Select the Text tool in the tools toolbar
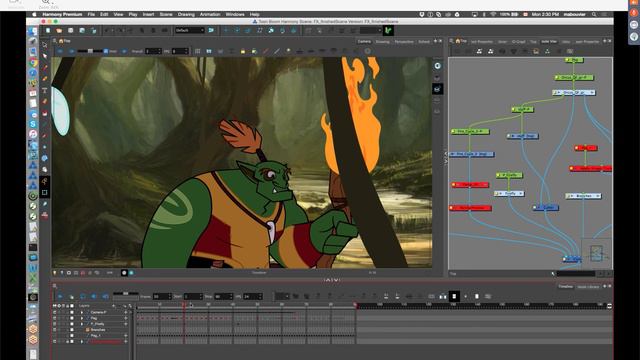The image size is (640, 360). click(44, 90)
